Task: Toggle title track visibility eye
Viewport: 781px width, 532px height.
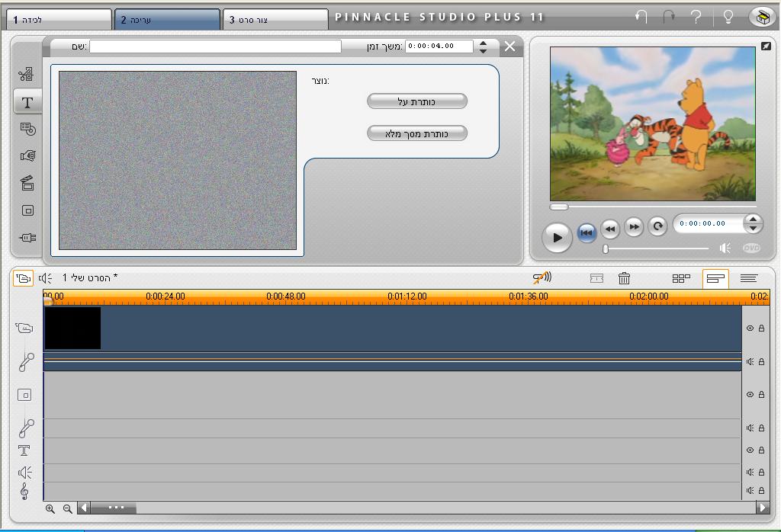Action: [x=750, y=450]
